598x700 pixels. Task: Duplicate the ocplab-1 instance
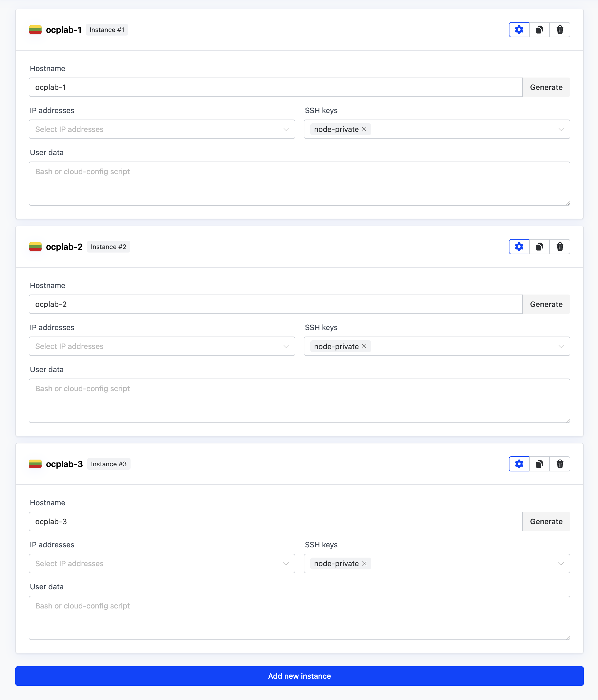[x=539, y=29]
